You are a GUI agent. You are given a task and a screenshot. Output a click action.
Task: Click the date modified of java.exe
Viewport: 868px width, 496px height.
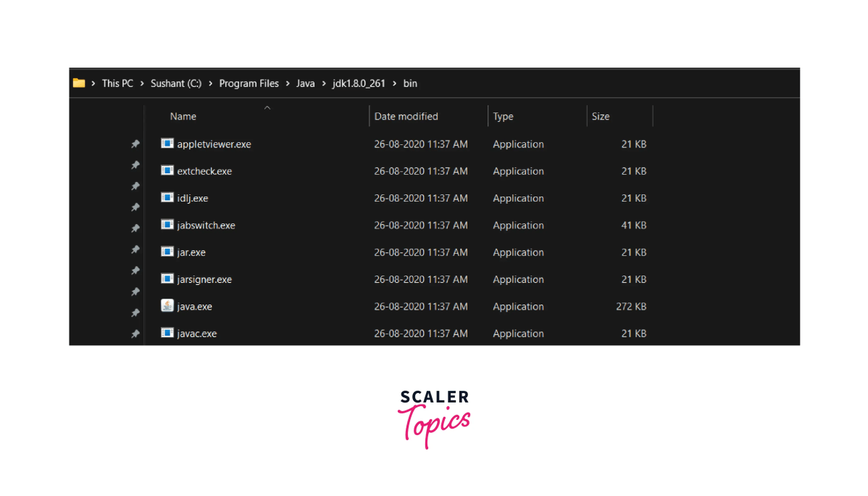(x=421, y=307)
